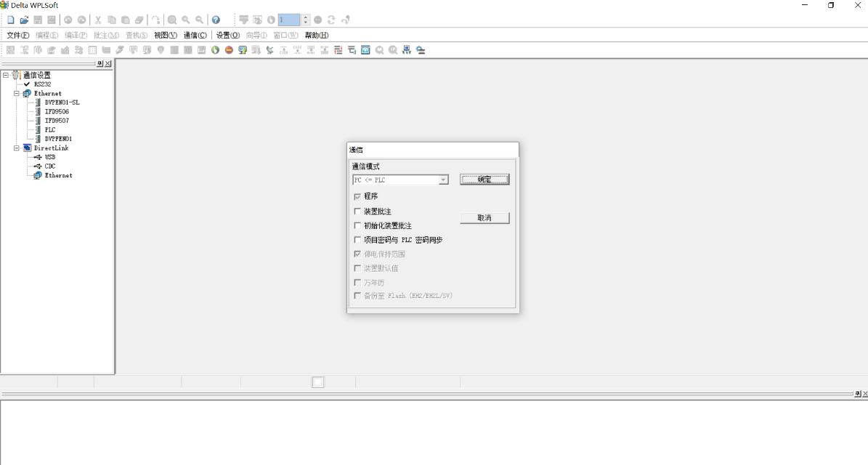Collapse the 通信设置 root tree node
This screenshot has width=868, height=465.
tap(6, 75)
